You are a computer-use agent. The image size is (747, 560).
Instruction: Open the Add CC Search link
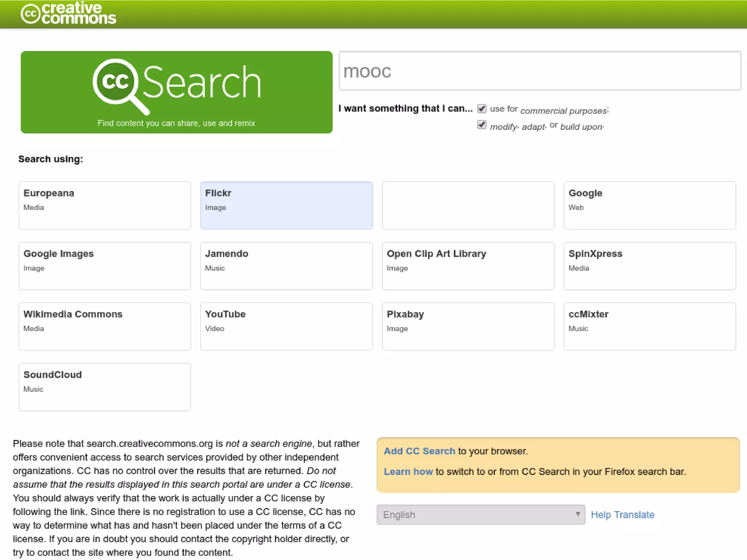(x=419, y=451)
